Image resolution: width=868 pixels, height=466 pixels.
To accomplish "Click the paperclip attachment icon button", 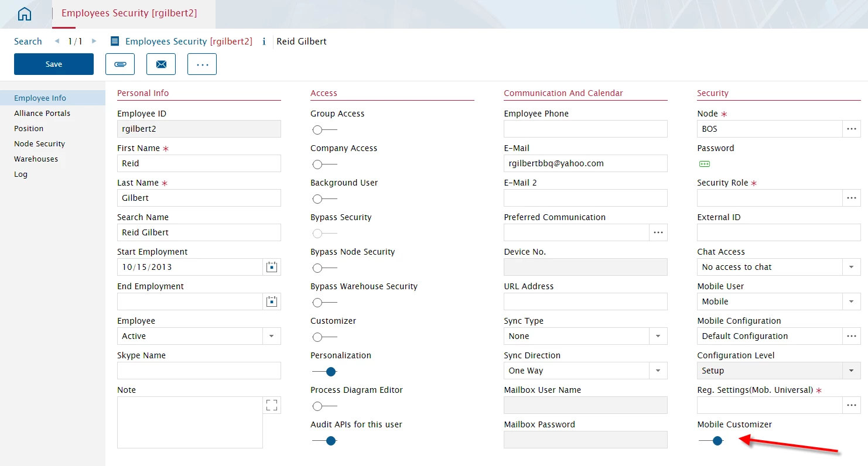I will (x=120, y=64).
